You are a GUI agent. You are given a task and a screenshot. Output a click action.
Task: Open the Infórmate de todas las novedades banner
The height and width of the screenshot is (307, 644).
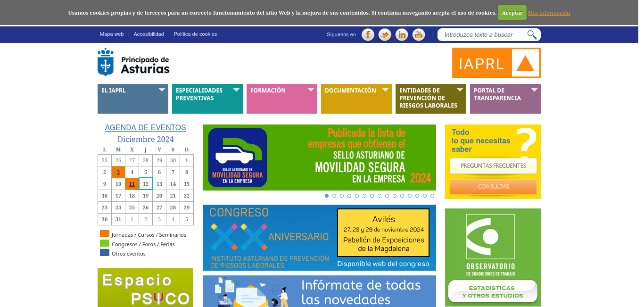point(320,291)
